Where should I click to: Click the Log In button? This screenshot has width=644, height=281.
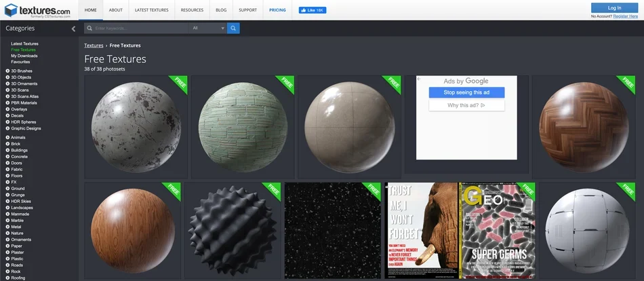coord(614,8)
